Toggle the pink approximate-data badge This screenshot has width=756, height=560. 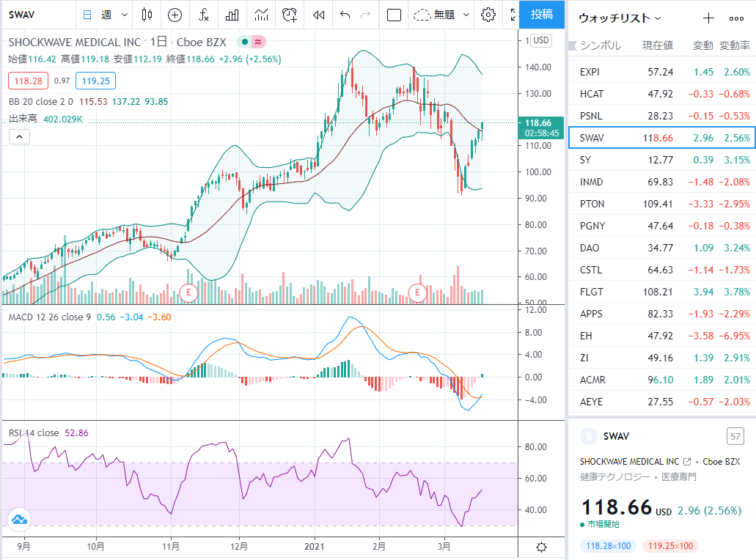pyautogui.click(x=258, y=42)
